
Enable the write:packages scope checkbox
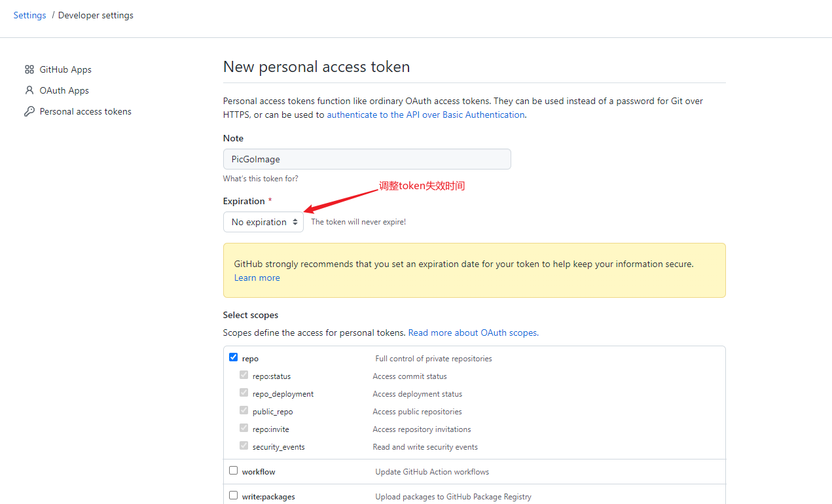[233, 495]
